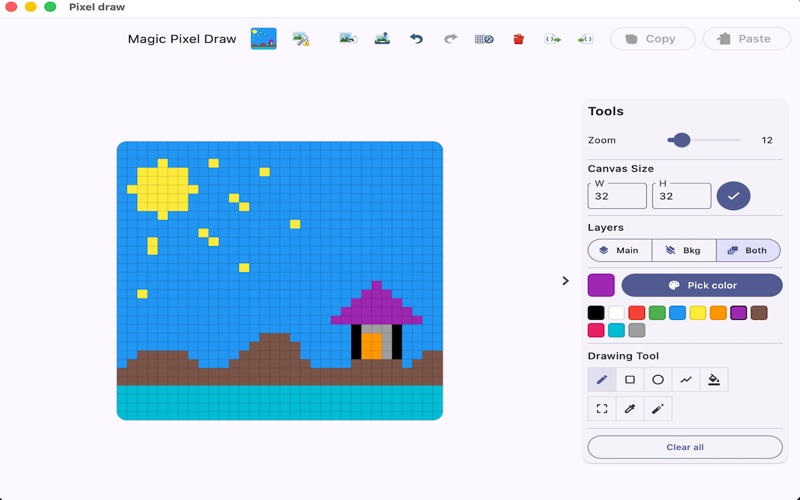Click the export code icon with right arrow
The image size is (800, 500).
tap(553, 39)
